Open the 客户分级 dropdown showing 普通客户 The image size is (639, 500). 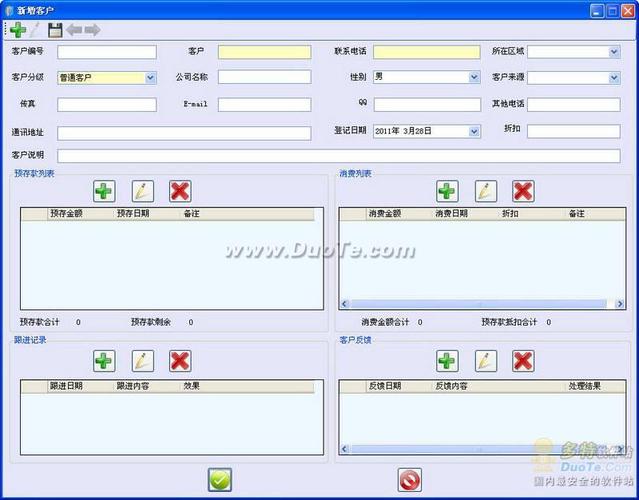(150, 77)
